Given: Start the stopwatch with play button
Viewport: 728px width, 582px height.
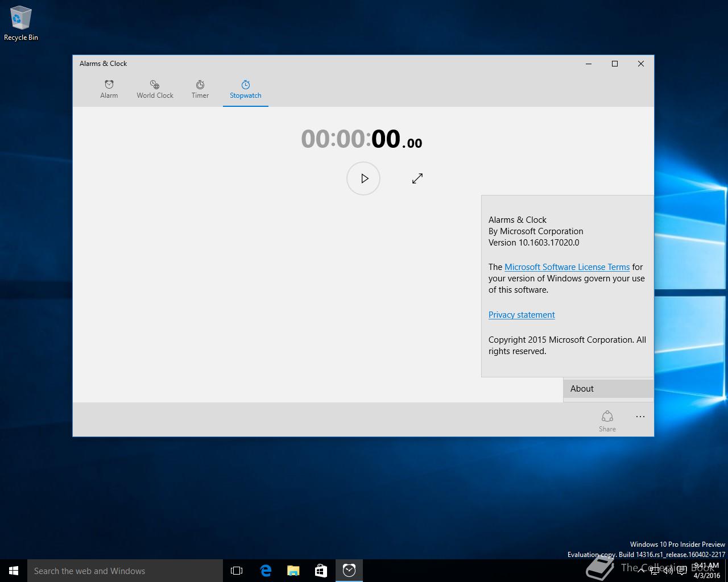Looking at the screenshot, I should (363, 178).
